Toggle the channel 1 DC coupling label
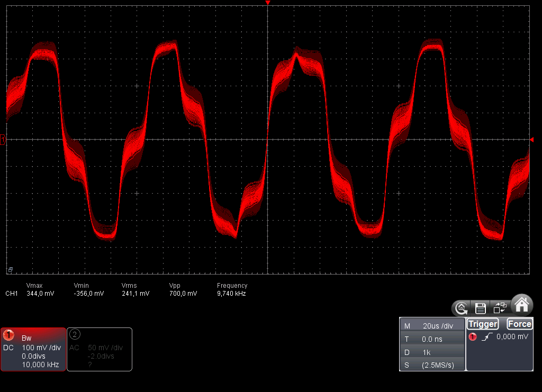542x392 pixels. click(8, 348)
